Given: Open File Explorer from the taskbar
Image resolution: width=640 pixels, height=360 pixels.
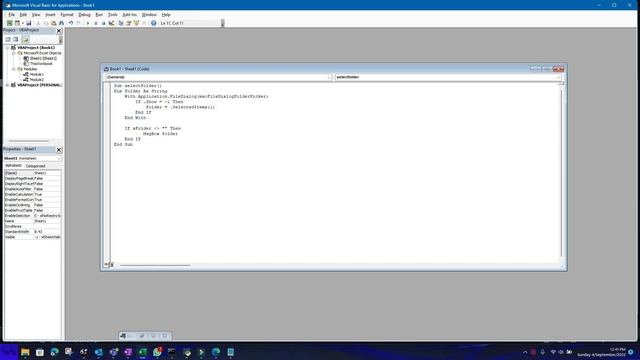Looking at the screenshot, I should (25, 352).
